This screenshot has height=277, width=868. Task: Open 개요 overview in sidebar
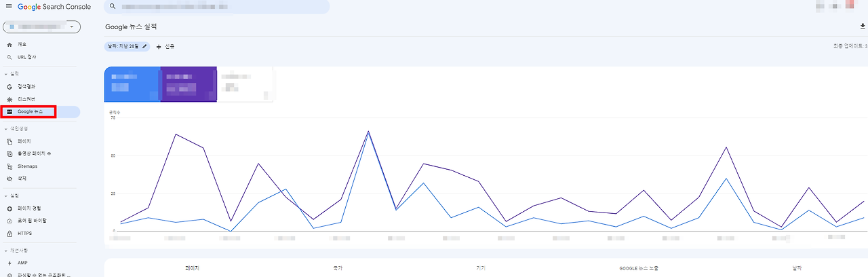tap(22, 44)
